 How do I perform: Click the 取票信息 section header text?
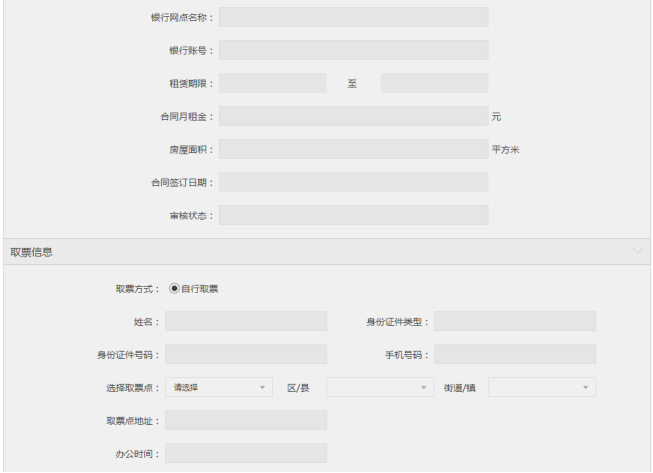(32, 252)
